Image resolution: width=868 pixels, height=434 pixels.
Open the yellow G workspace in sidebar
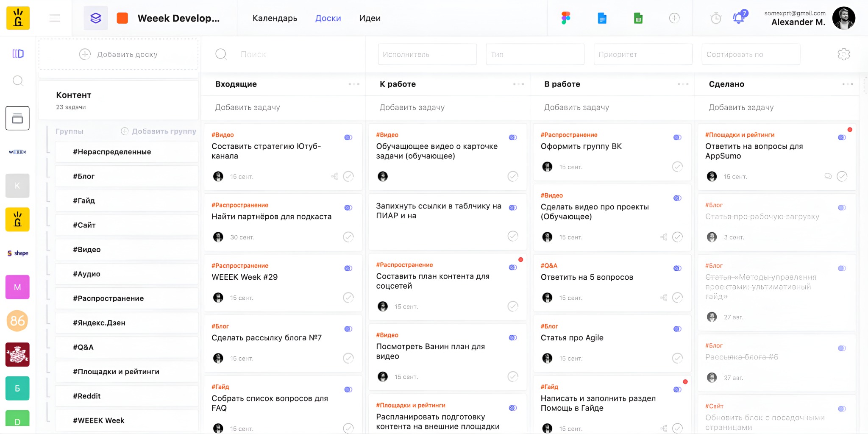pyautogui.click(x=17, y=220)
